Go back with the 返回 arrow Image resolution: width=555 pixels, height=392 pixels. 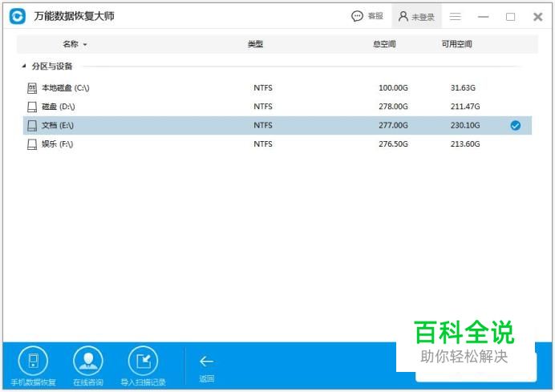click(x=206, y=369)
